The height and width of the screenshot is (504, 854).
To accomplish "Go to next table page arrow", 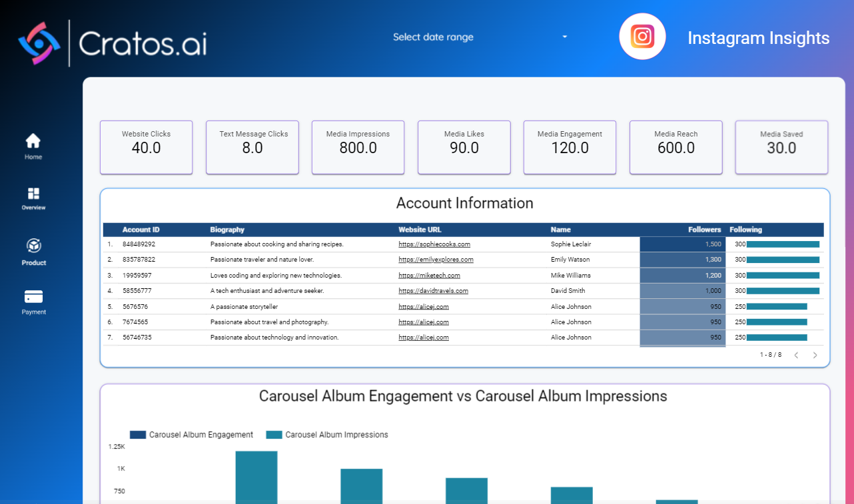I will click(815, 356).
